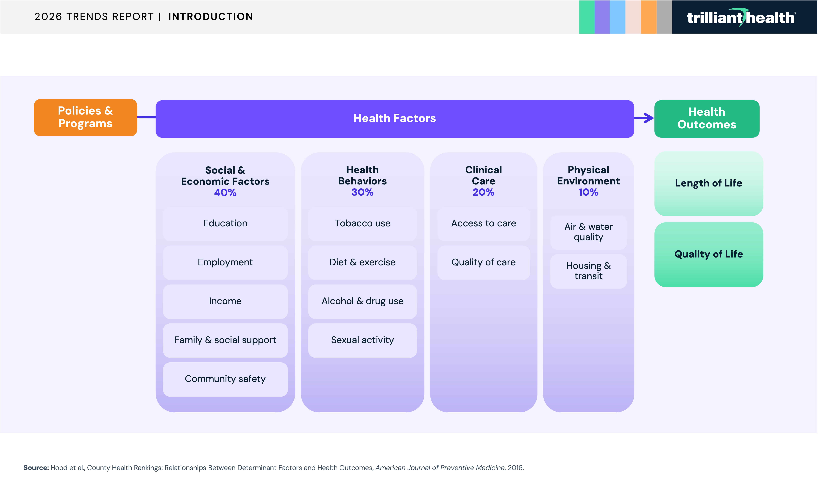Click the Trilliant Health logo
This screenshot has height=504, width=818.
pos(741,17)
